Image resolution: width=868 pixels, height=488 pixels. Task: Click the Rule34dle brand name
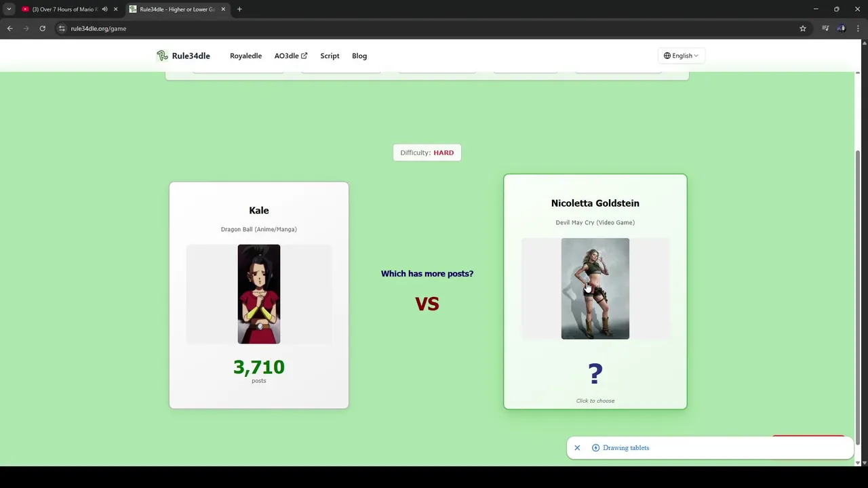point(191,56)
